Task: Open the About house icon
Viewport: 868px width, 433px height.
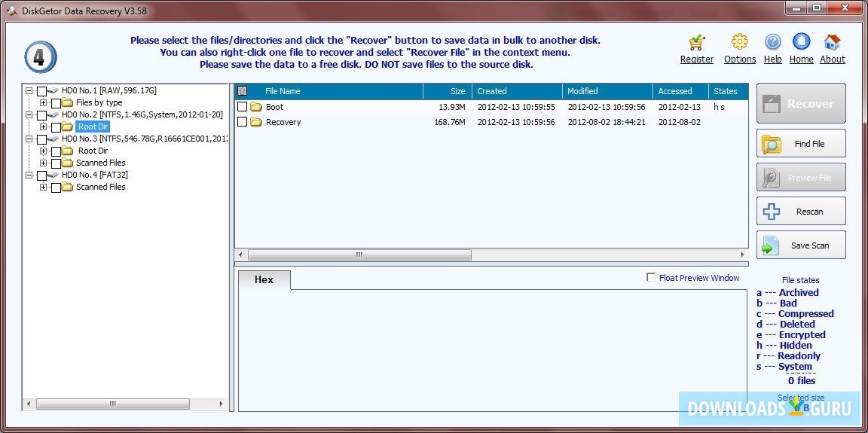Action: coord(832,42)
